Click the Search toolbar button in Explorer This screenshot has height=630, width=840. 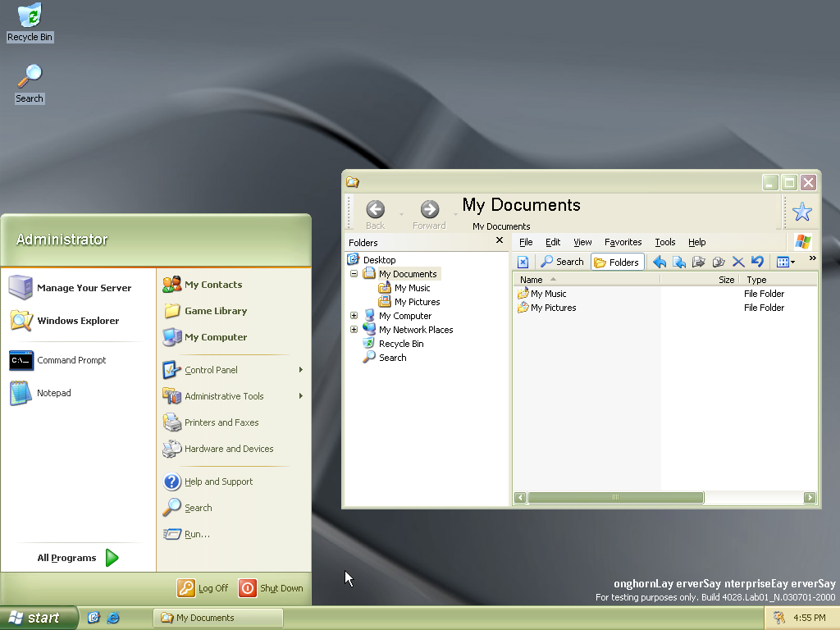pos(562,262)
